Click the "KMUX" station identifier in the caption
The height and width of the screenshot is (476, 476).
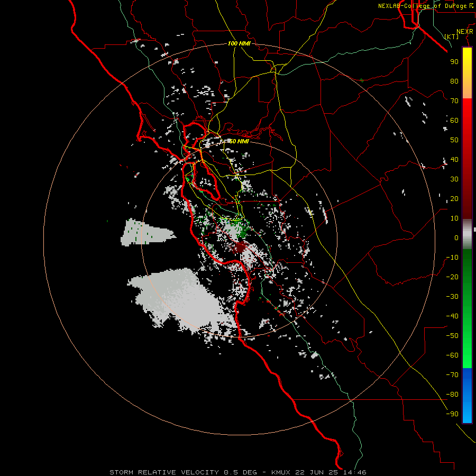click(x=281, y=472)
